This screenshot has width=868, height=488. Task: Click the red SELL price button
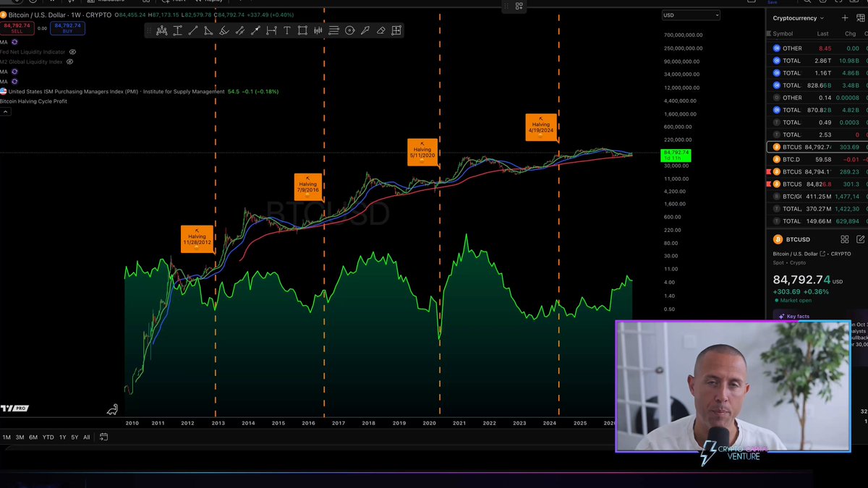point(16,28)
